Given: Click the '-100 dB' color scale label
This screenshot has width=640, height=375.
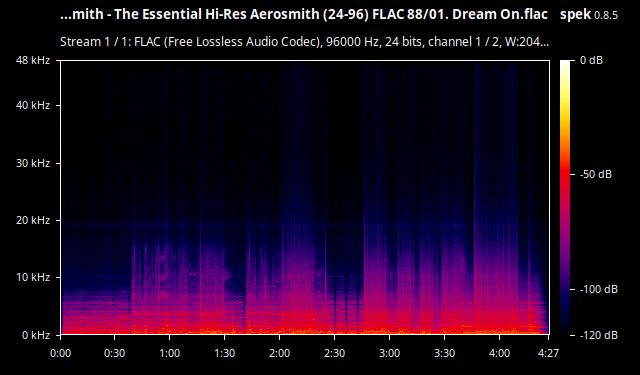Looking at the screenshot, I should [x=599, y=289].
